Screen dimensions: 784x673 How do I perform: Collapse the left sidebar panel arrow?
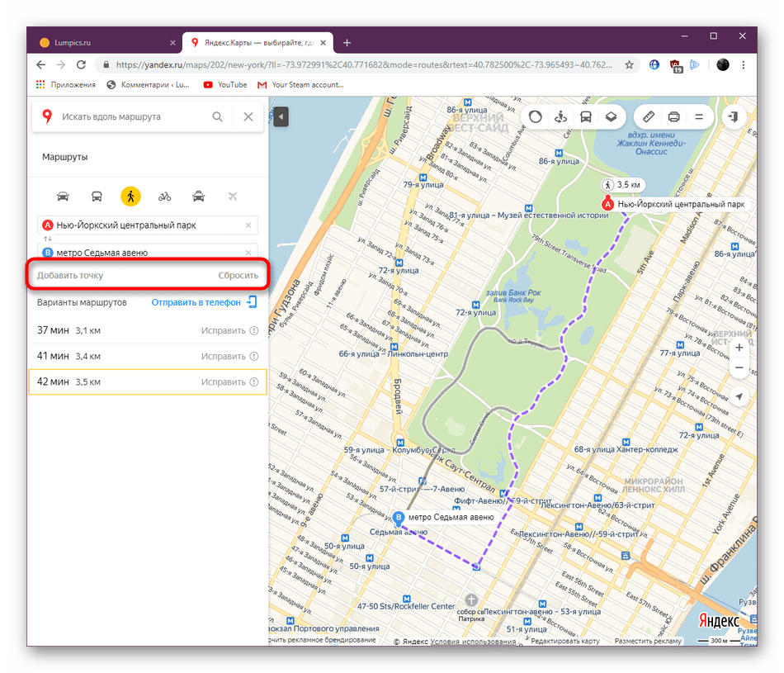point(281,117)
